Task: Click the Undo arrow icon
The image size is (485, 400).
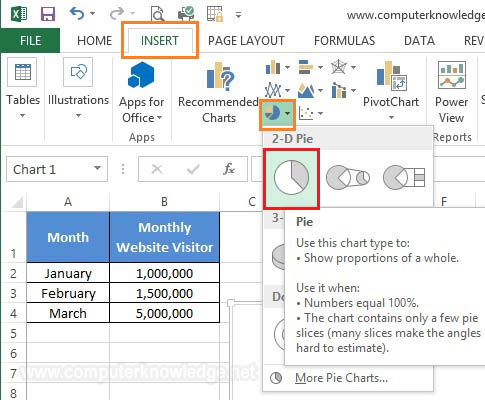Action: [x=77, y=14]
